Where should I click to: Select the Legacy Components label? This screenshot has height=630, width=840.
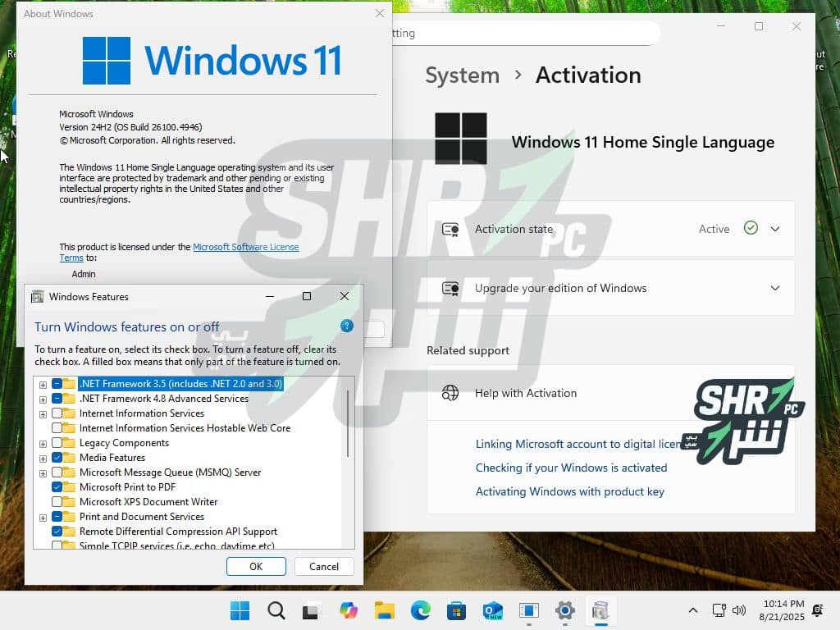click(x=125, y=443)
